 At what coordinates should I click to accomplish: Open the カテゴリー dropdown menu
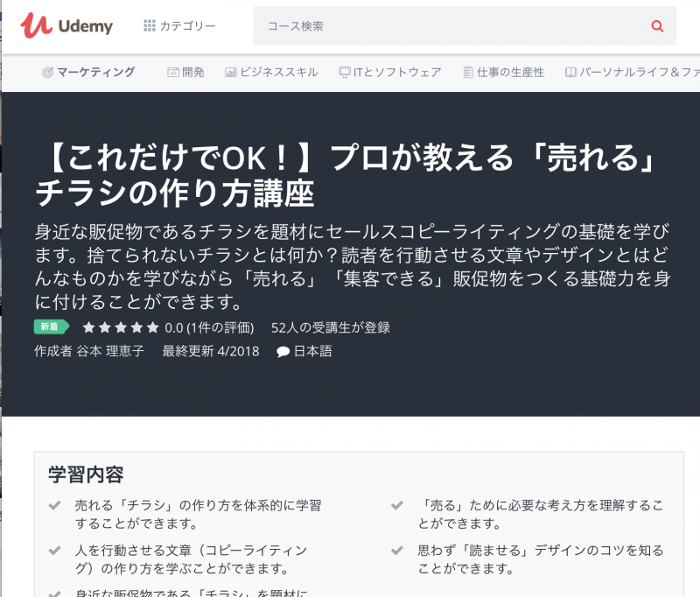point(179,26)
